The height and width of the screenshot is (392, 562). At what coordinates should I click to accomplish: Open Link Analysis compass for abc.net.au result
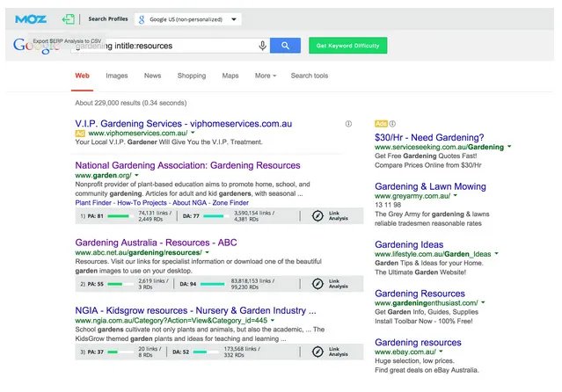click(317, 284)
